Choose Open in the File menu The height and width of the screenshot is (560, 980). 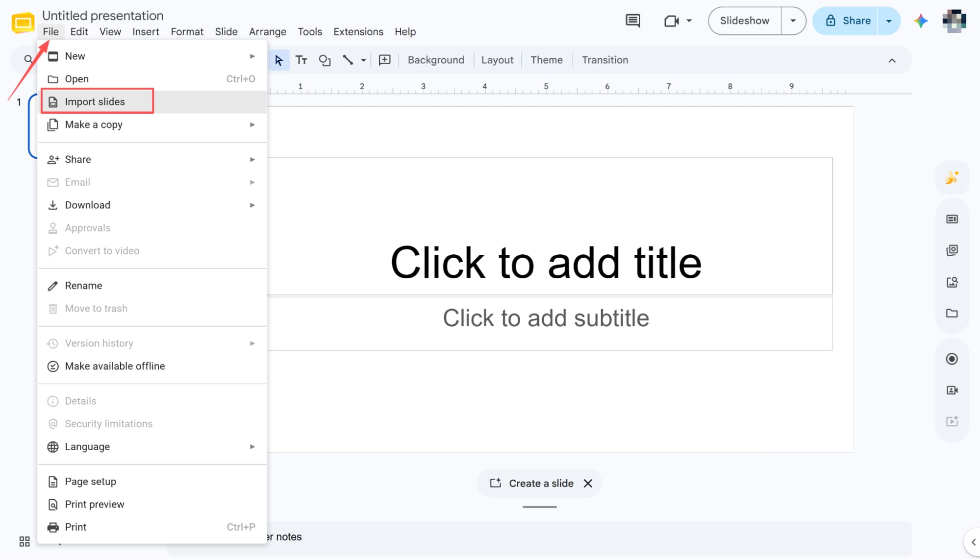click(152, 79)
